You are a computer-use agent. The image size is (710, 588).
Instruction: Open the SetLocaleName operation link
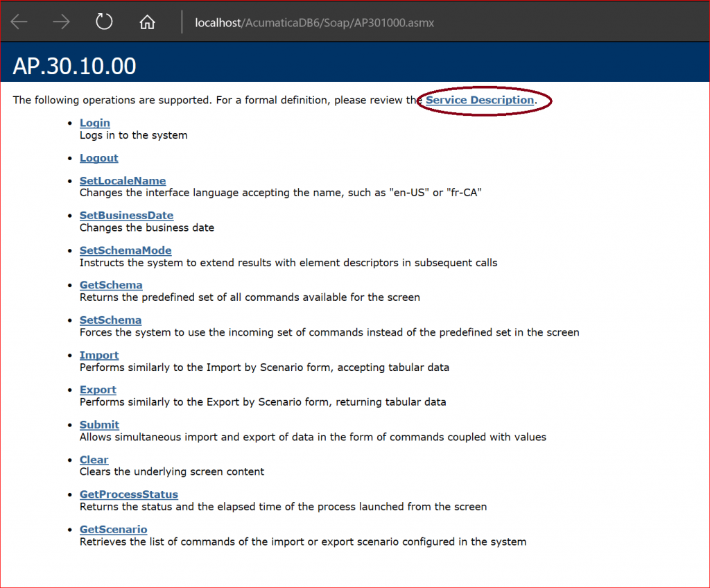[123, 181]
